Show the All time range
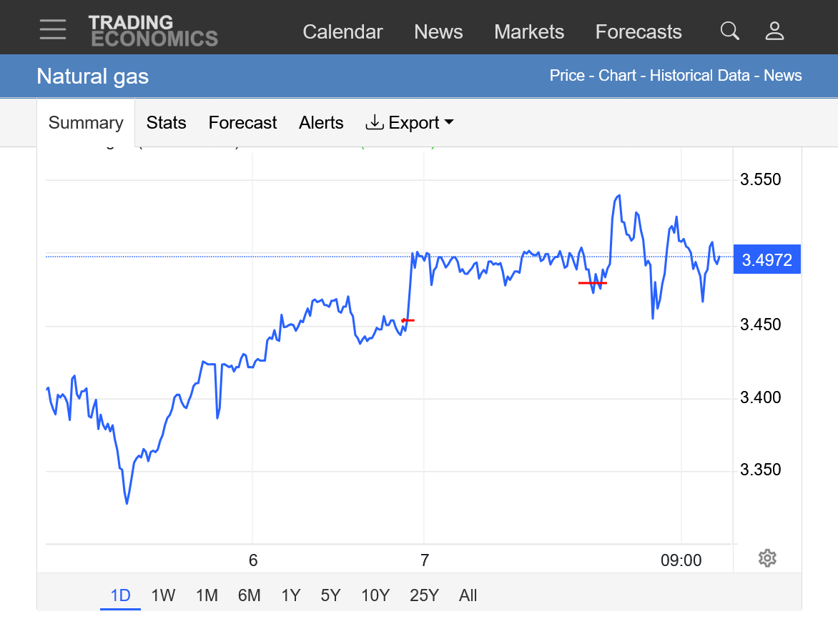The width and height of the screenshot is (838, 644). [x=468, y=595]
